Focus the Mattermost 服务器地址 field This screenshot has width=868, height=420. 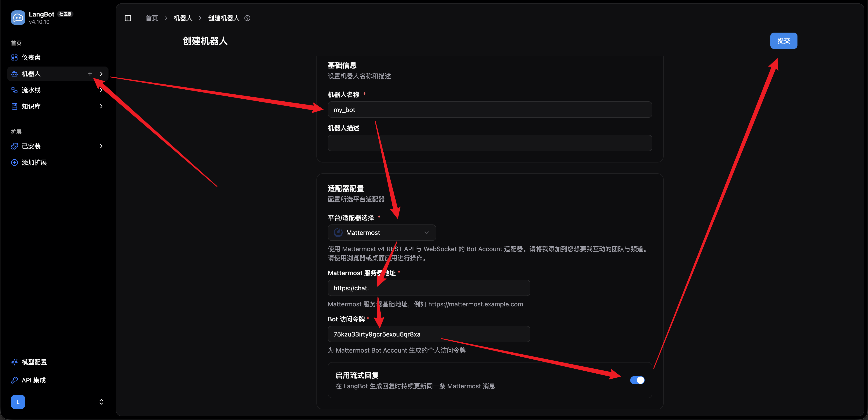pyautogui.click(x=429, y=288)
